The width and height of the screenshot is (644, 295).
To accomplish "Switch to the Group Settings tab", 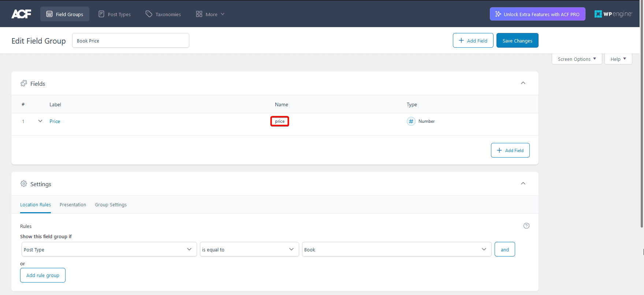I will point(111,205).
